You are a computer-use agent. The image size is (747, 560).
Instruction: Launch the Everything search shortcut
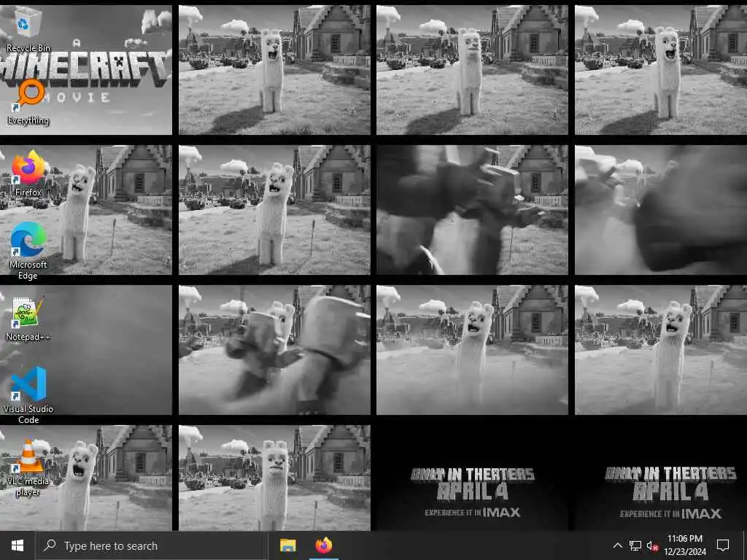[x=28, y=102]
